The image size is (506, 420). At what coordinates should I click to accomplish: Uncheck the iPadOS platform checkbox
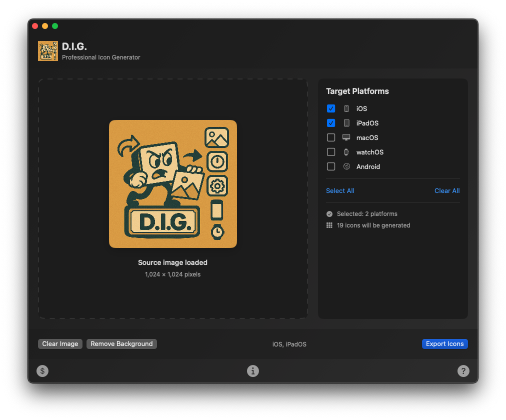331,123
